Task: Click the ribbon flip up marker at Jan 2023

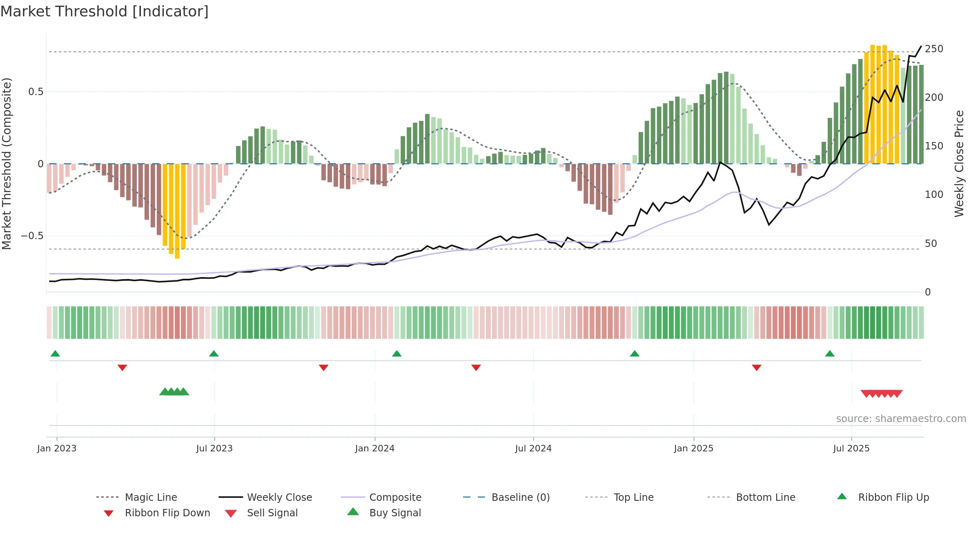Action: pos(55,353)
